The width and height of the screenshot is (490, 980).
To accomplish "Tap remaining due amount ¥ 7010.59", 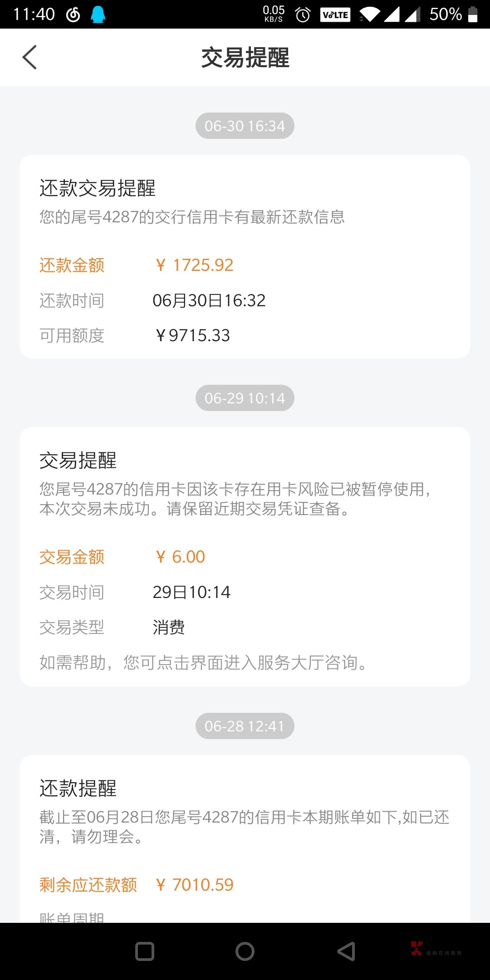I will 194,885.
